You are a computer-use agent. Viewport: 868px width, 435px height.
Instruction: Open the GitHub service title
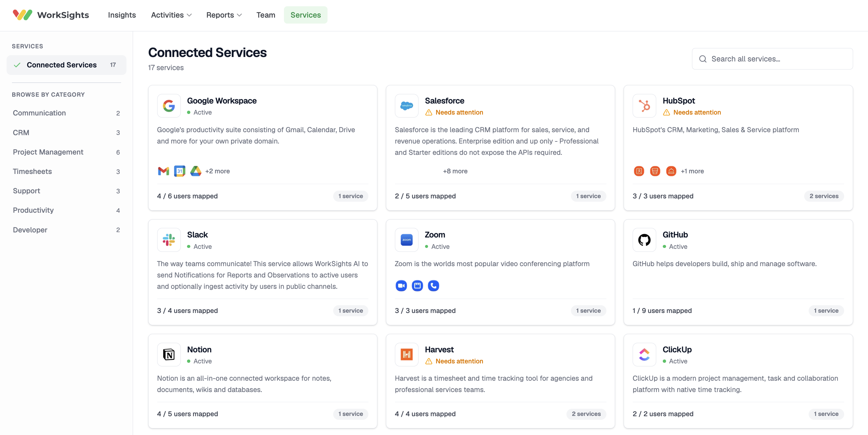coord(675,235)
